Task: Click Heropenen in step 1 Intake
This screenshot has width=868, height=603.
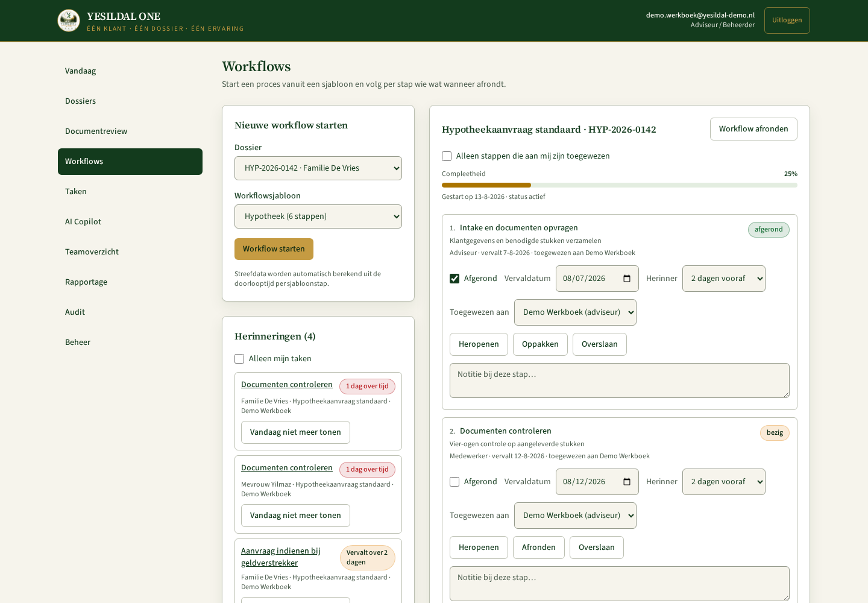Action: point(479,344)
